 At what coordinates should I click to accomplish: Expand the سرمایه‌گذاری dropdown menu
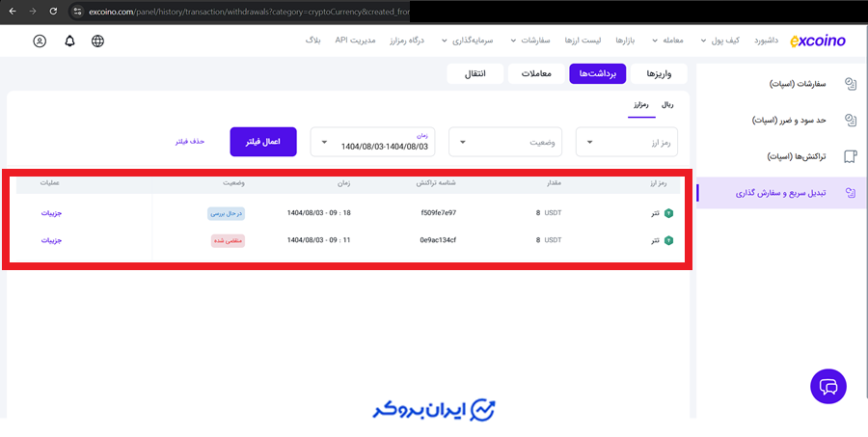point(467,41)
